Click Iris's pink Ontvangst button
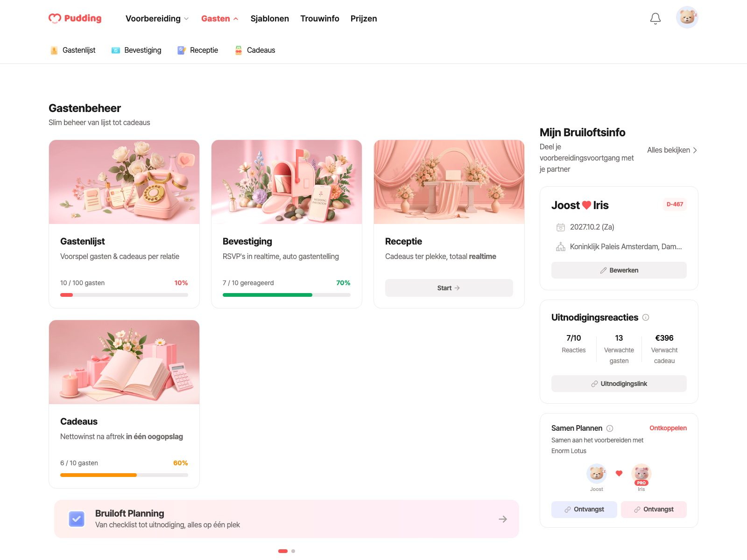Screen dimensions: 747x560 click(x=654, y=510)
